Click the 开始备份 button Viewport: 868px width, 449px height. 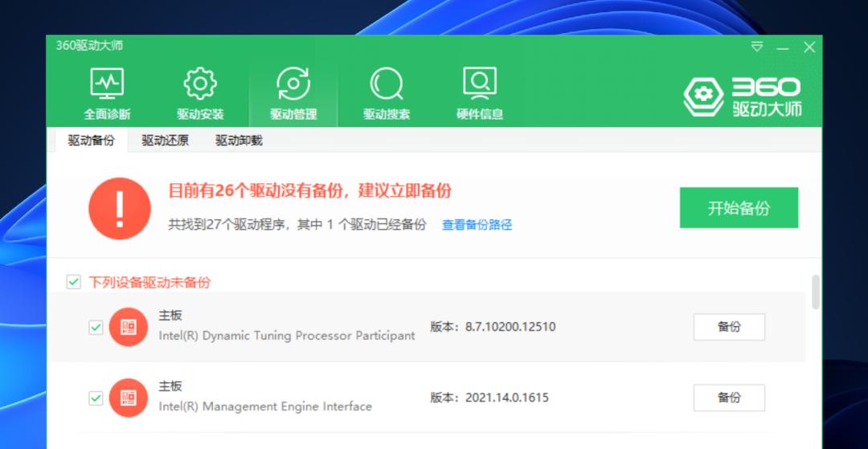point(739,208)
